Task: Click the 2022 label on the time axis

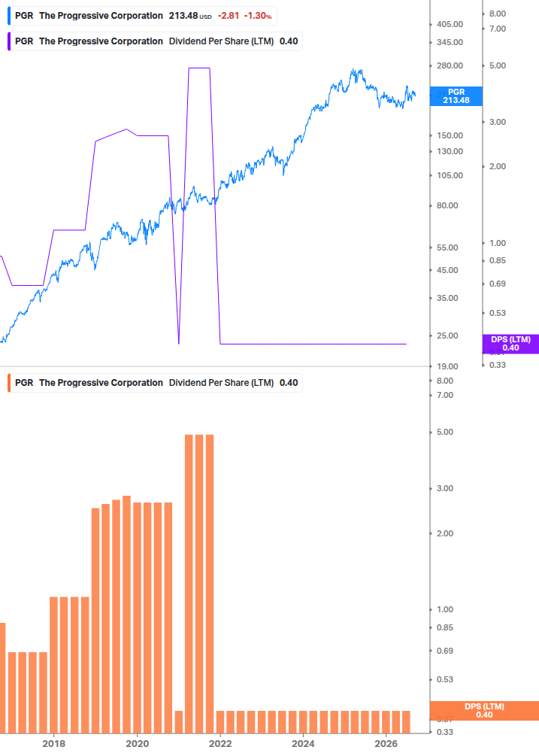Action: tap(220, 743)
